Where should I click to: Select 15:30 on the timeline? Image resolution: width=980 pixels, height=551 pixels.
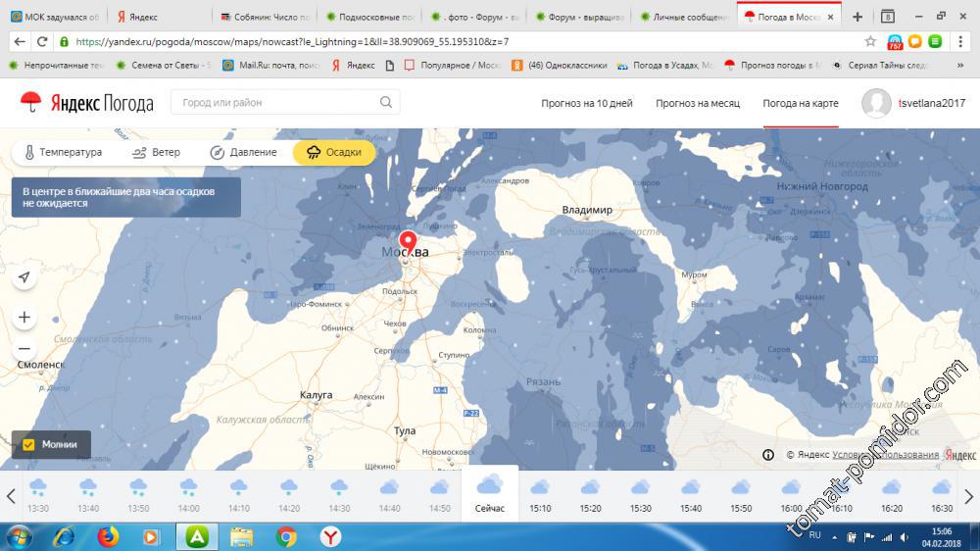[641, 495]
